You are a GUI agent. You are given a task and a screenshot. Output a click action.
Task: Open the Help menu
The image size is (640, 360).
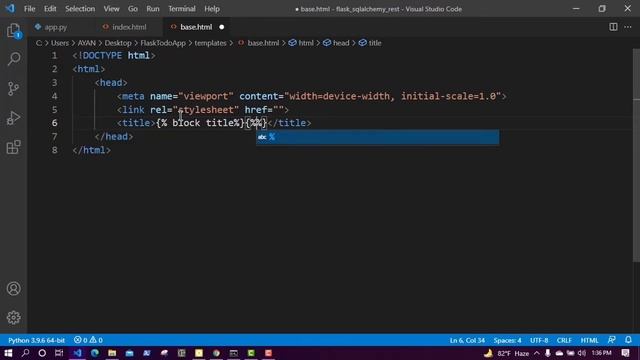[212, 9]
